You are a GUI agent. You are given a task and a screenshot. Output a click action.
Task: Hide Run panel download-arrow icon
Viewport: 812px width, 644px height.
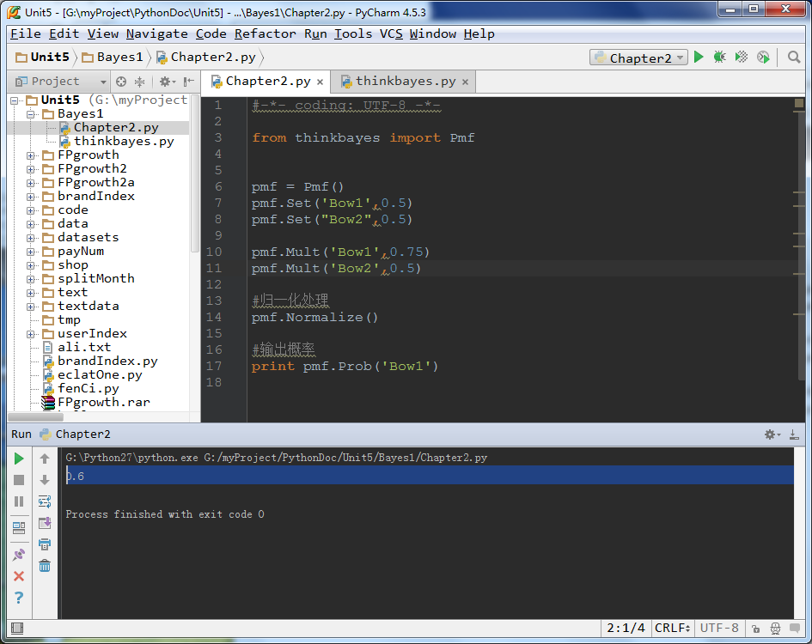point(794,434)
